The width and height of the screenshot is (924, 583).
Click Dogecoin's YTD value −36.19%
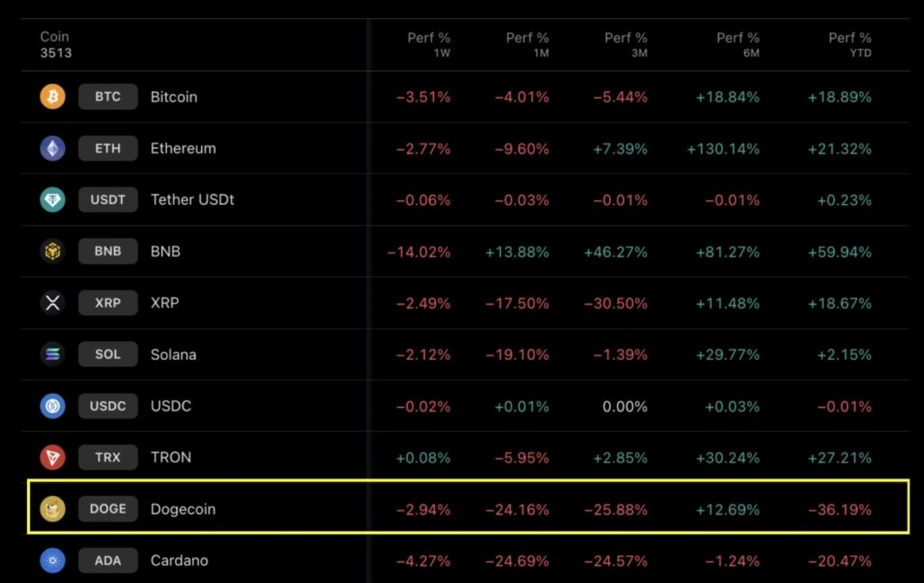[x=839, y=510]
